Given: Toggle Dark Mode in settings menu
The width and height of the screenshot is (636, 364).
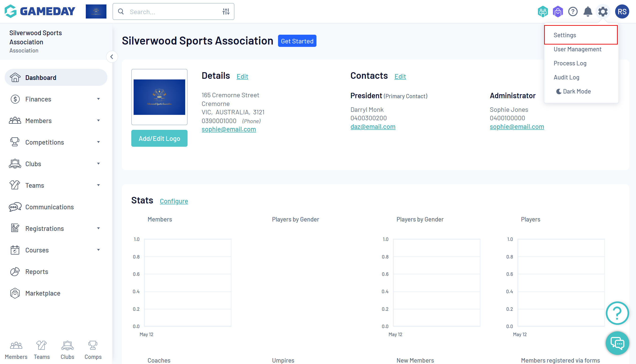Looking at the screenshot, I should tap(573, 91).
